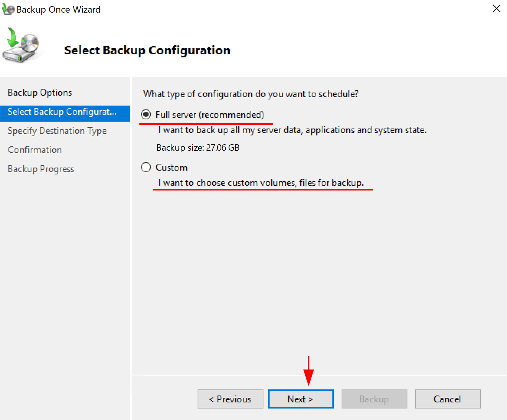Close the Backup Once Wizard window
This screenshot has height=420, width=507.
496,8
